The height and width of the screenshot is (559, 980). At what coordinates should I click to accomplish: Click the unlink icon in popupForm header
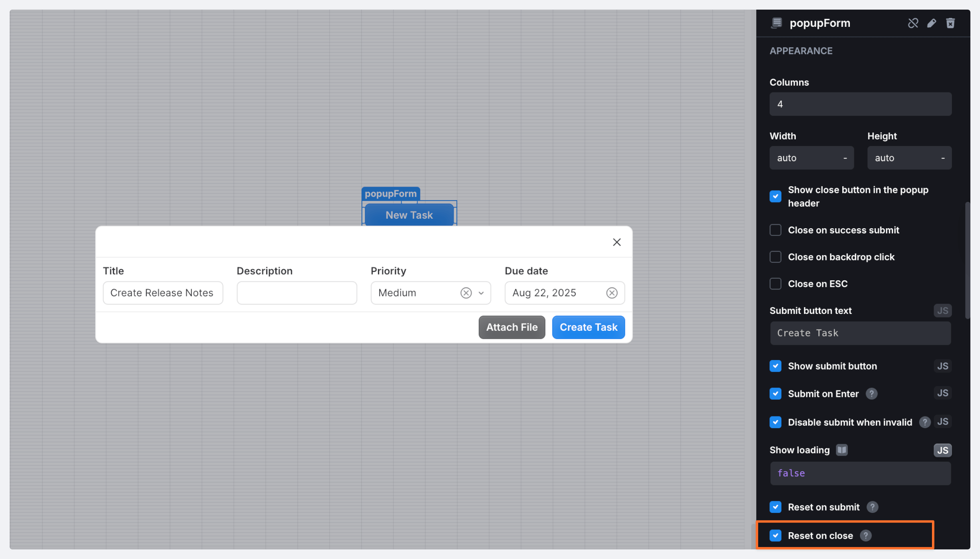[913, 23]
